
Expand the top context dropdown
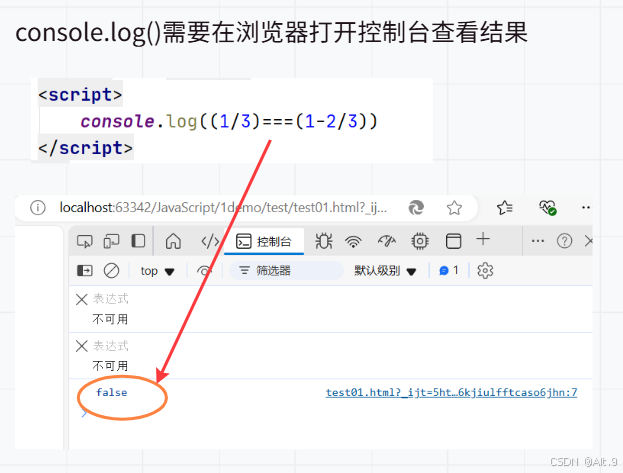pyautogui.click(x=157, y=271)
